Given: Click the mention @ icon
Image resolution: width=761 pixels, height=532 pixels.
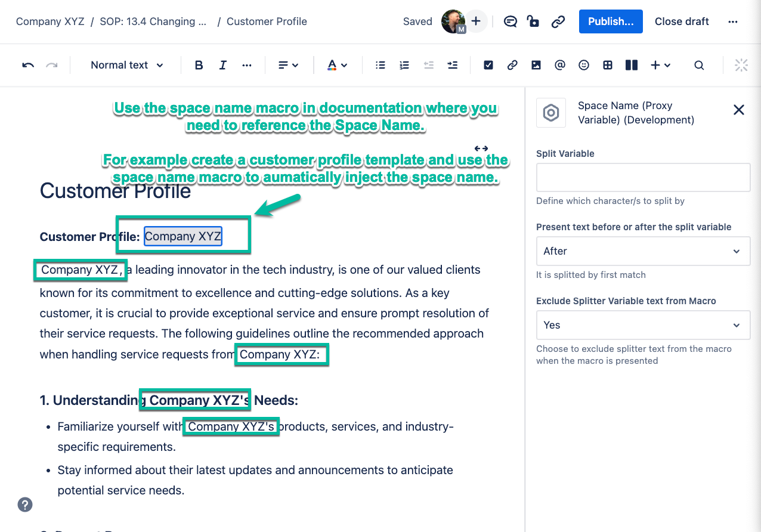Looking at the screenshot, I should [x=559, y=66].
